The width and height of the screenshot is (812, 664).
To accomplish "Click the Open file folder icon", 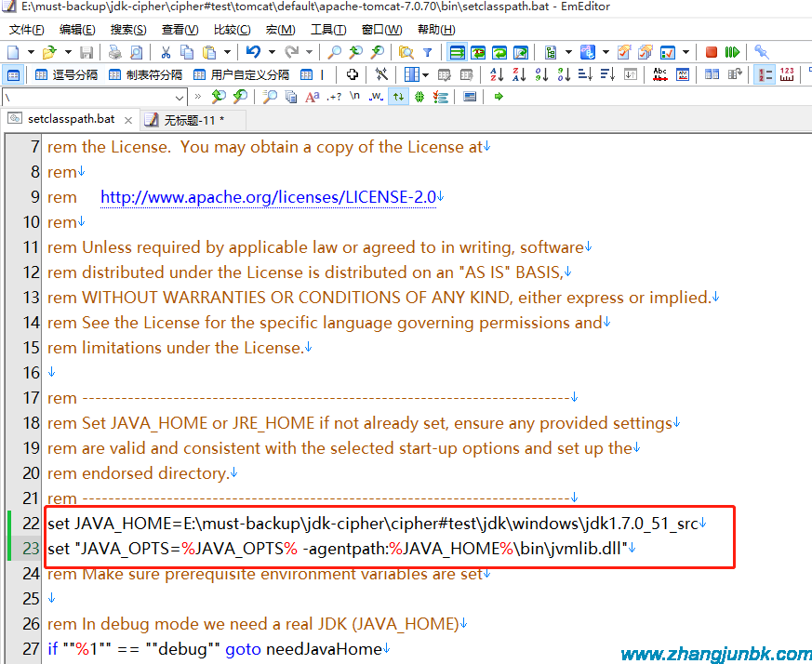I will pos(49,52).
